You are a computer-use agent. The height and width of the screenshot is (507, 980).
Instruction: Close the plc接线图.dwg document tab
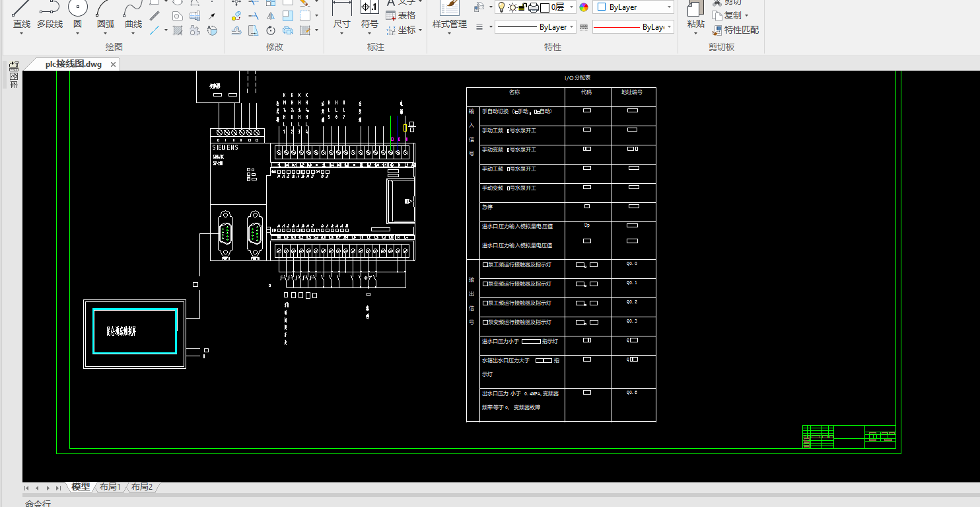pyautogui.click(x=113, y=64)
